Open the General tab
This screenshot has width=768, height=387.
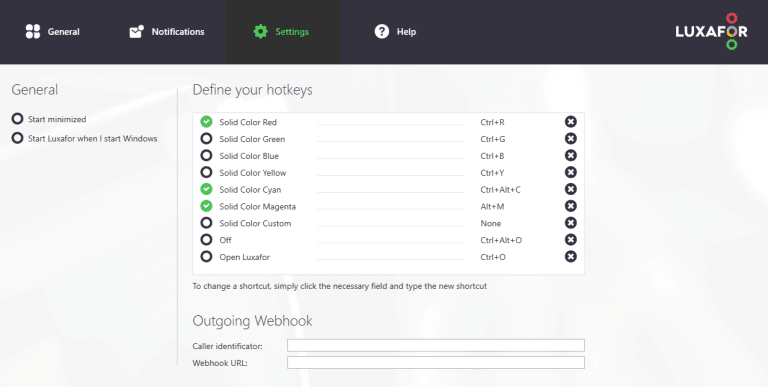[x=52, y=32]
